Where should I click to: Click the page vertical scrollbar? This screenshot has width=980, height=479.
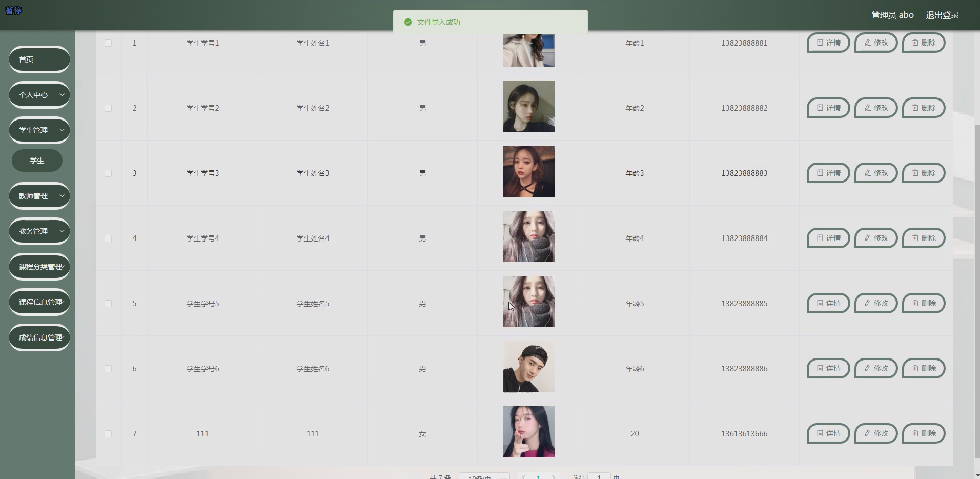(x=977, y=292)
